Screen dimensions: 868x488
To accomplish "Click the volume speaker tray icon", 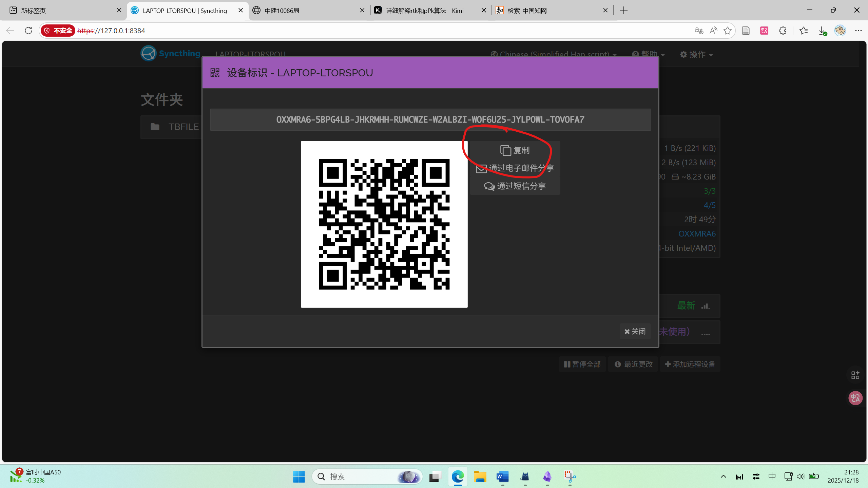I will (x=800, y=476).
